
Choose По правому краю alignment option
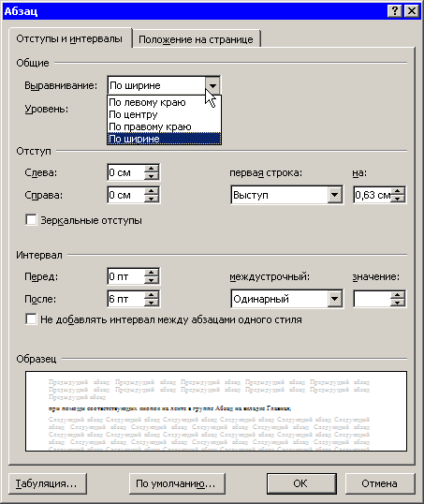click(x=164, y=126)
